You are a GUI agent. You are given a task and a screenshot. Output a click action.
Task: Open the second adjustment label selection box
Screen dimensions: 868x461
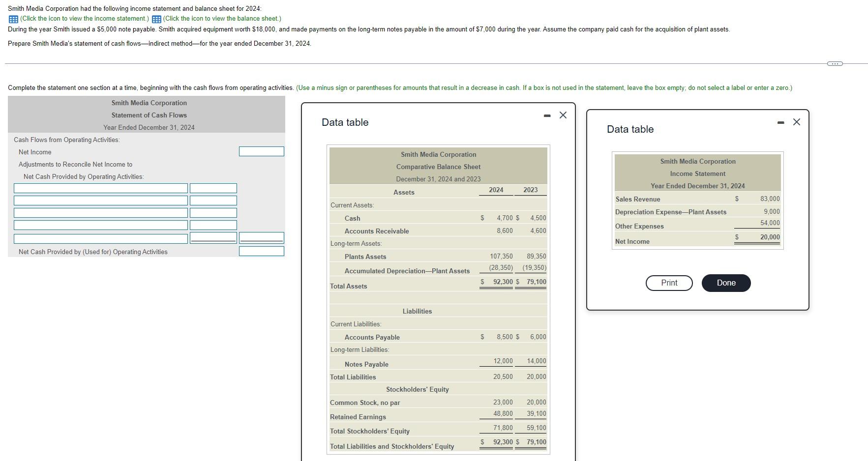(100, 200)
